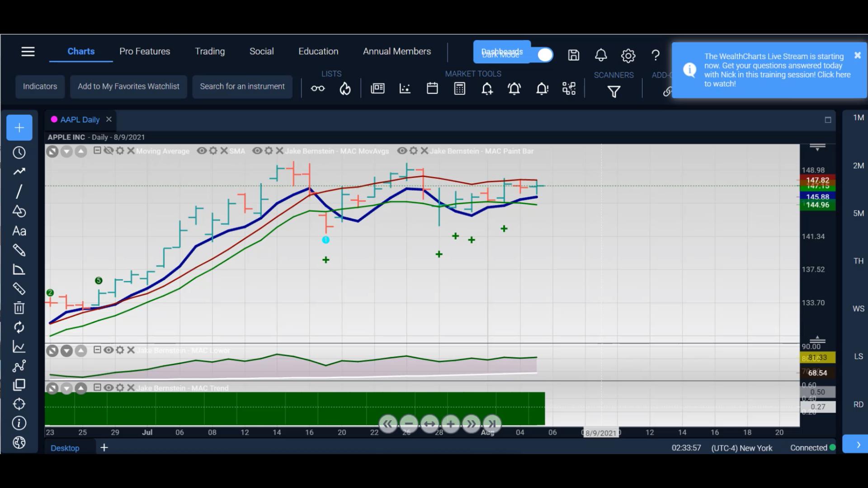Click the alert bell with exclamation icon
The image size is (868, 488).
(x=542, y=89)
